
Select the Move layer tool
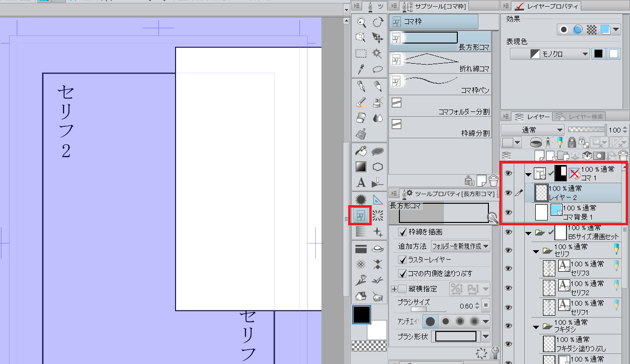click(378, 37)
